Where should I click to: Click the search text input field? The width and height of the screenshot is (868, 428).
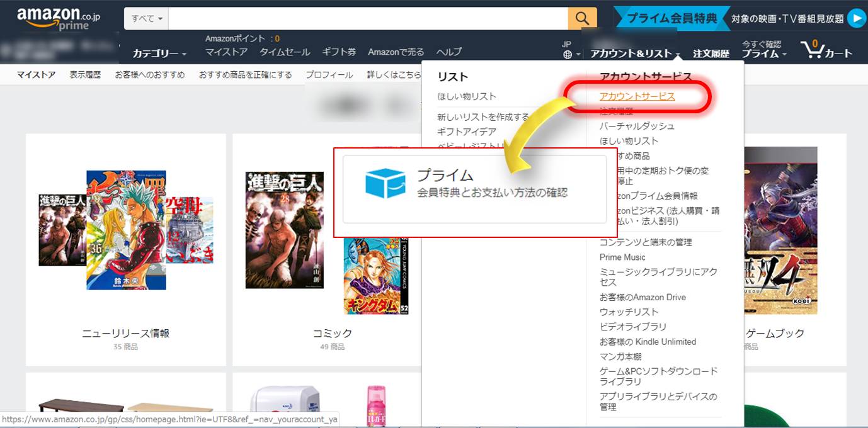coord(368,19)
